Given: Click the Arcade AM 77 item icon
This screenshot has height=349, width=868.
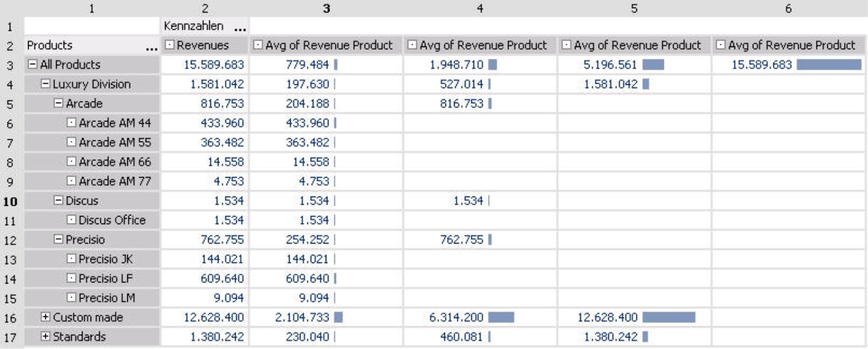Looking at the screenshot, I should point(72,181).
